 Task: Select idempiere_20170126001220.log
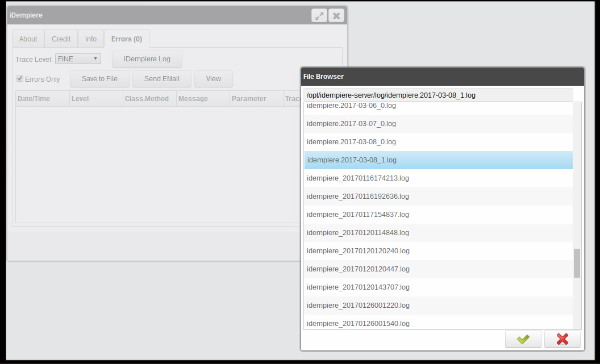click(439, 305)
